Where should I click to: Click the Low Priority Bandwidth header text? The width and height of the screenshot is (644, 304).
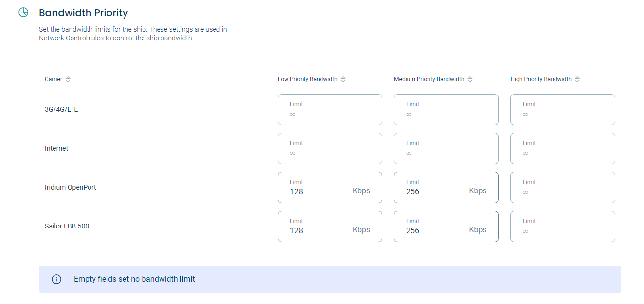[x=307, y=79]
